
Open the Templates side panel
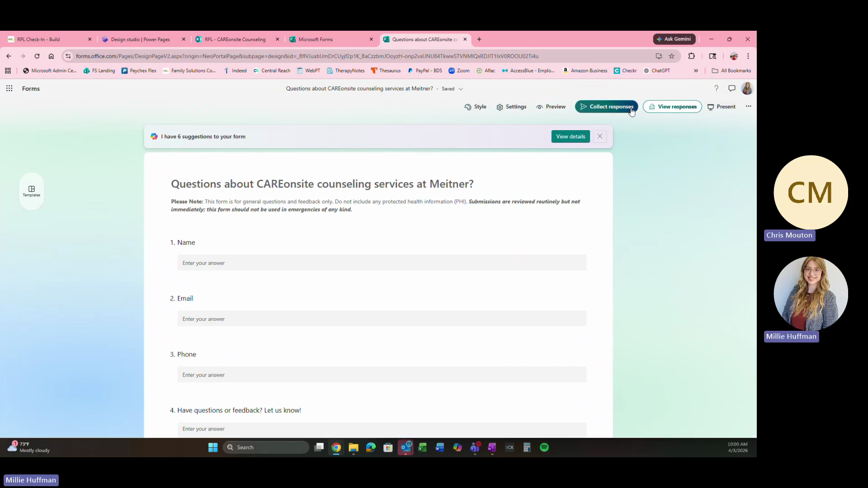pos(32,191)
